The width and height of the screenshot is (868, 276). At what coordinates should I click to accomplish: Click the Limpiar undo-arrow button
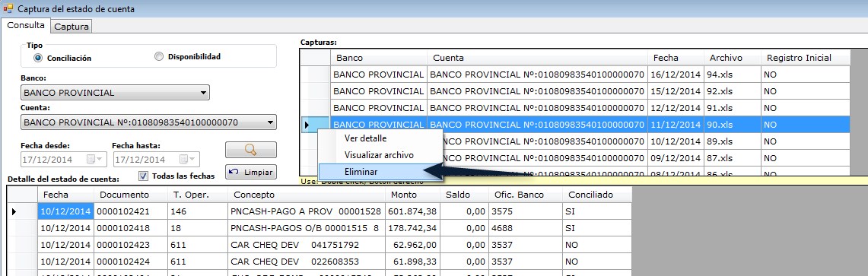point(251,172)
